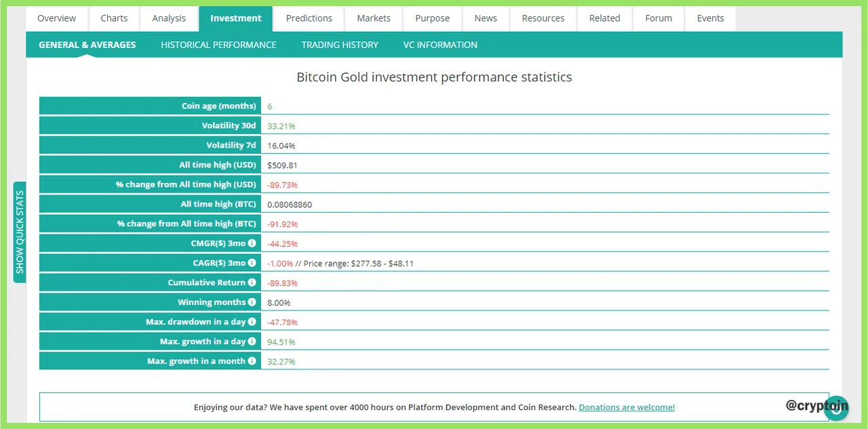Click the Max. growth in a month value 32.27%

point(281,362)
